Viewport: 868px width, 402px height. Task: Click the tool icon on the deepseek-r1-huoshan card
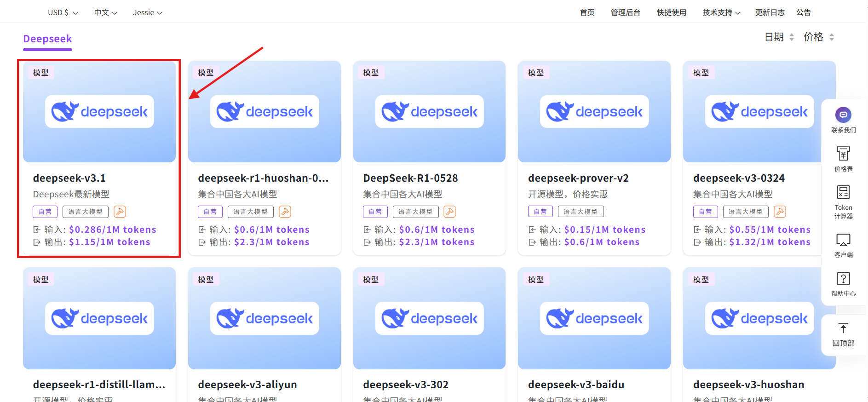point(285,212)
